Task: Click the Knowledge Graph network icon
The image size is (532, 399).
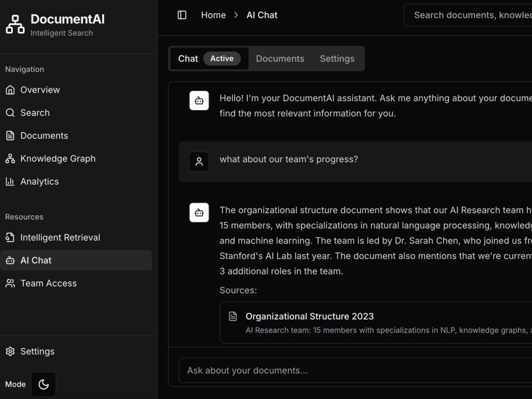Action: [x=10, y=159]
